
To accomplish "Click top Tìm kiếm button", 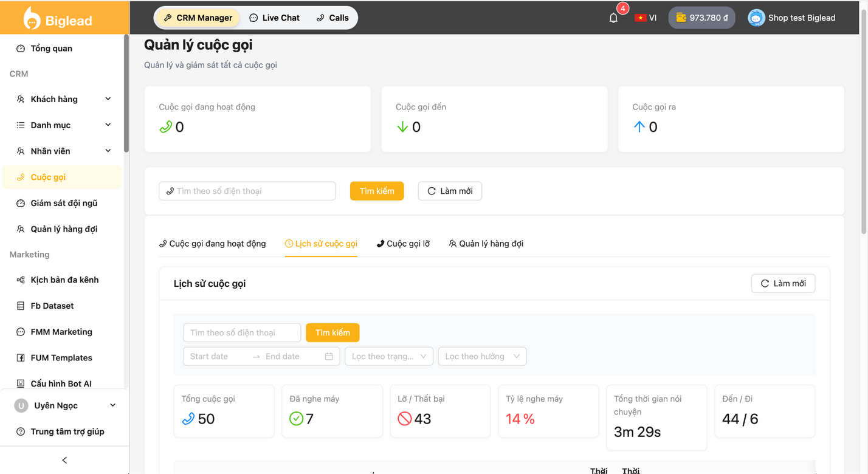I will tap(377, 191).
